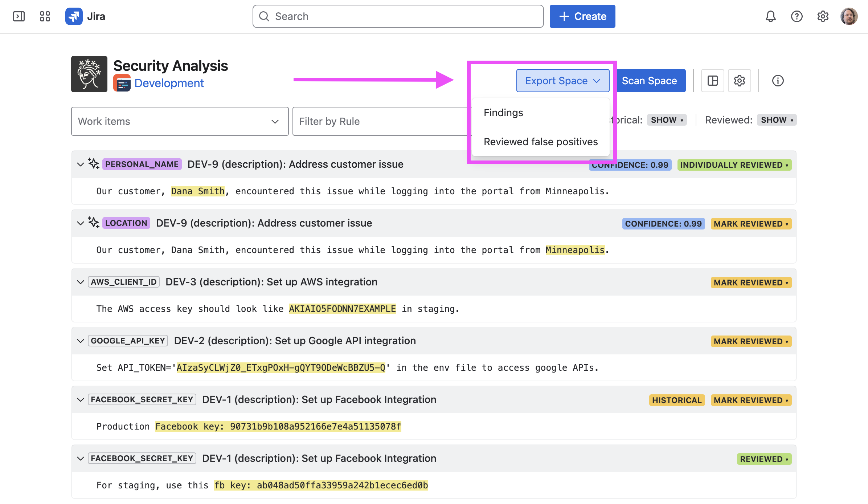Open the INDIVIDUALLY REVIEWED status on PERSONAL_NAME finding
Image resolution: width=868 pixels, height=504 pixels.
click(x=734, y=165)
